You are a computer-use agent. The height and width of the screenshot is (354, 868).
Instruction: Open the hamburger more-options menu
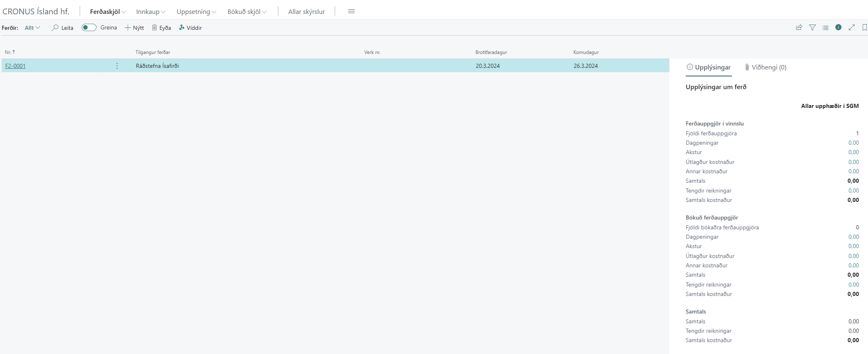coord(351,11)
